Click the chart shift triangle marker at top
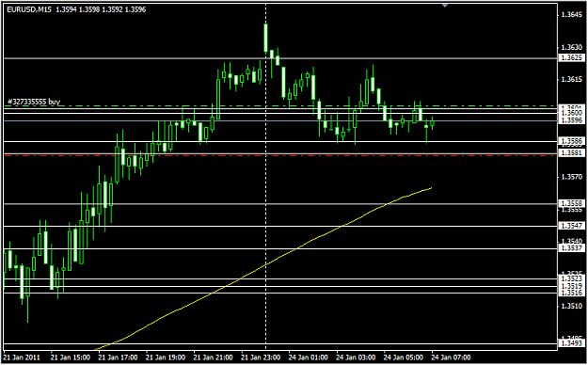The image size is (588, 365). coord(445,6)
